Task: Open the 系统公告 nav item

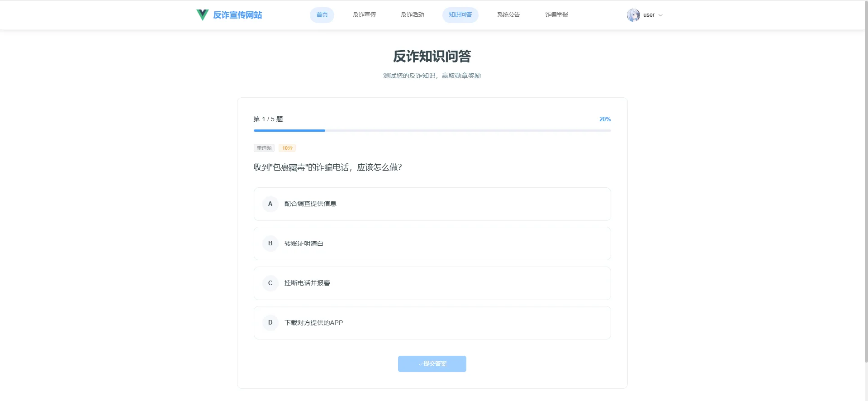Action: click(508, 15)
